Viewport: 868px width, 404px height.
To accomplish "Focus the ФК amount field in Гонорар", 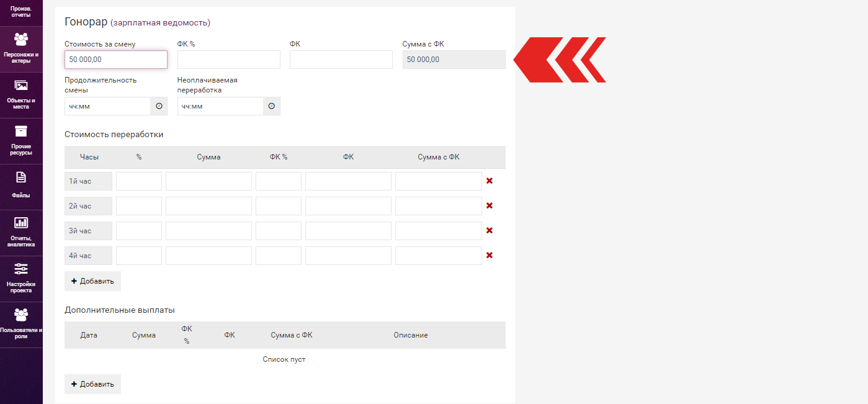I will tap(341, 60).
